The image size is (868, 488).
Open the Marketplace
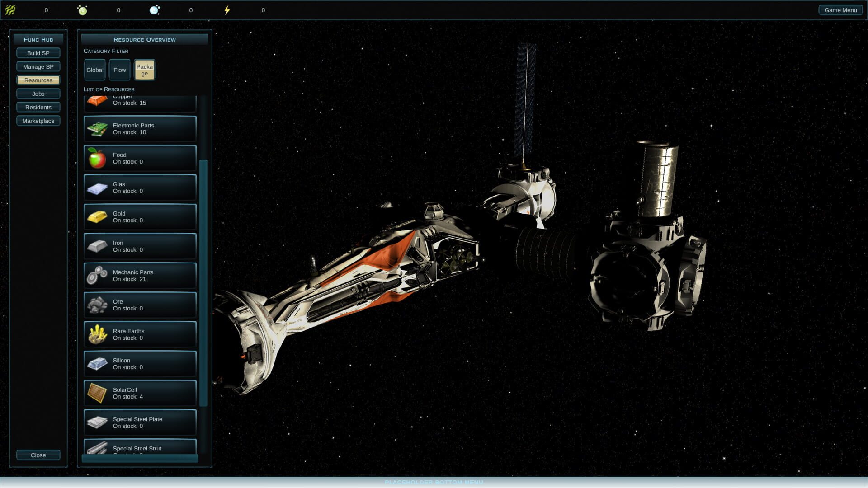click(x=38, y=121)
